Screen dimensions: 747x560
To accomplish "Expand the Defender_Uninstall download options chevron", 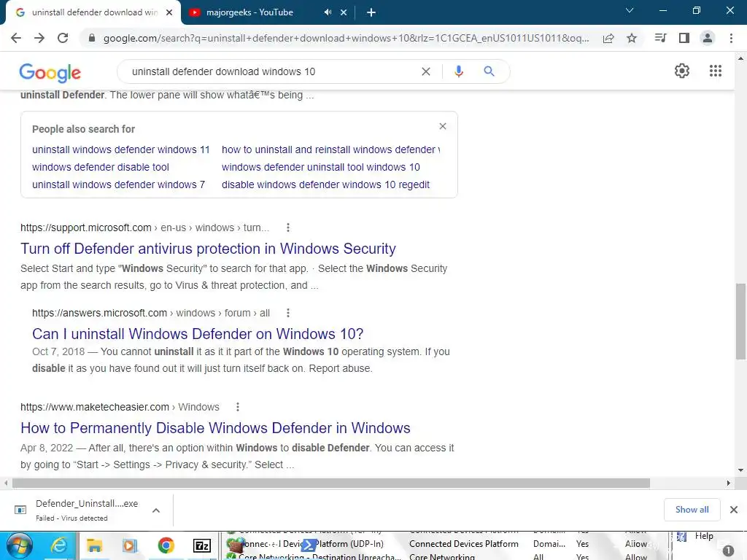I will point(156,510).
